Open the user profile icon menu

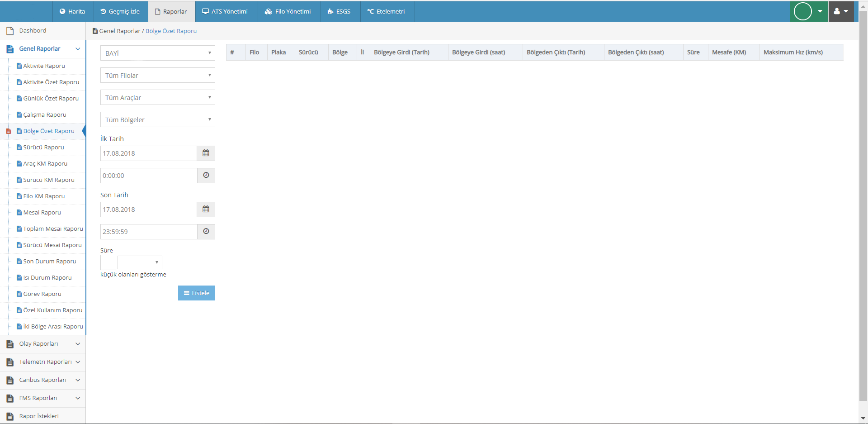point(841,11)
